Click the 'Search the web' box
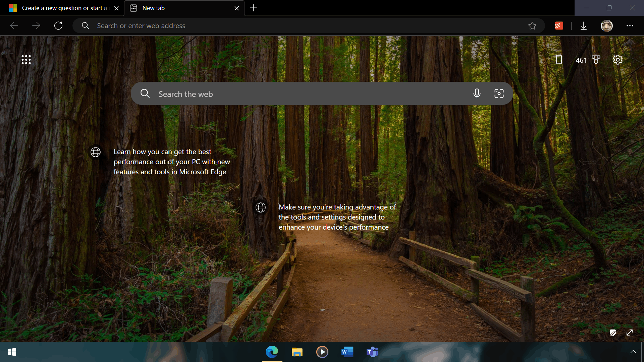This screenshot has width=644, height=362. pos(302,94)
